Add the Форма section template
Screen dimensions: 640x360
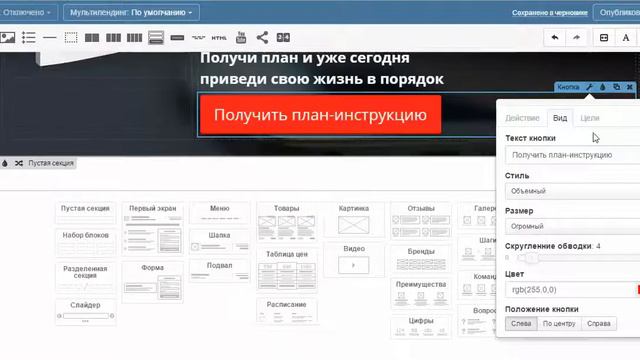153,282
